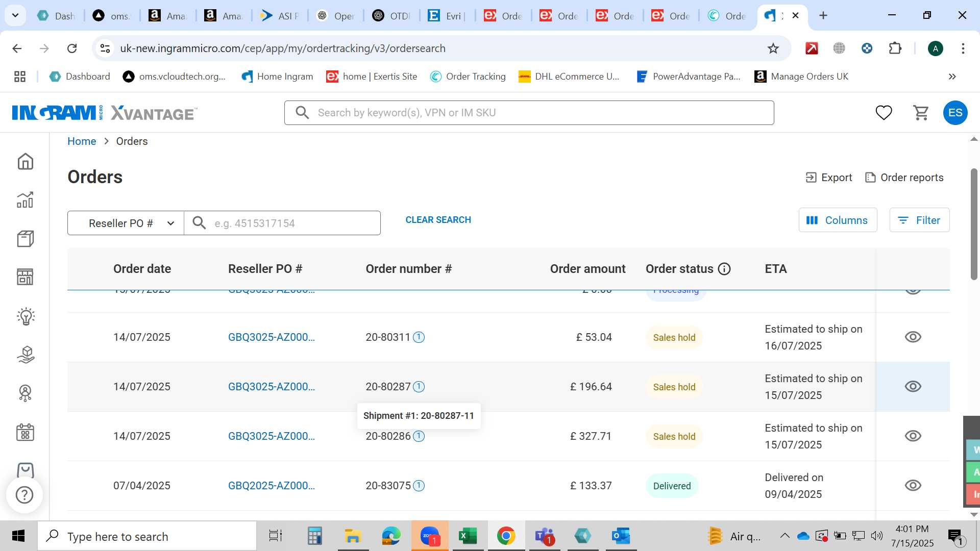Switch to the OTDI browser tab
980x551 pixels.
tap(391, 16)
